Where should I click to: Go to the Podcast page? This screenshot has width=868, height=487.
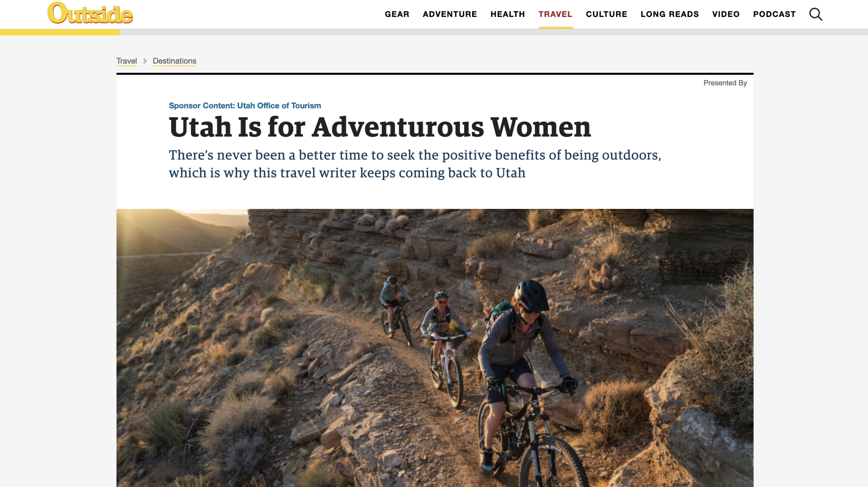click(x=774, y=14)
